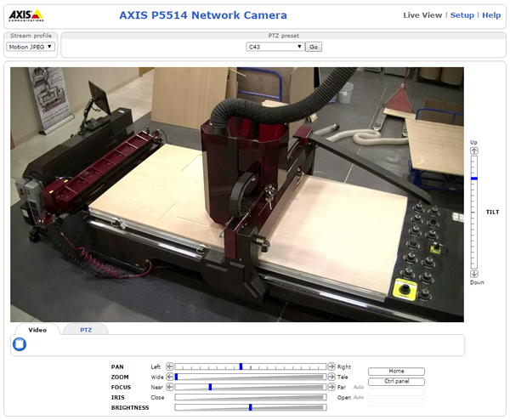This screenshot has height=420, width=510.
Task: Click the AXIS Communications logo
Action: click(26, 15)
